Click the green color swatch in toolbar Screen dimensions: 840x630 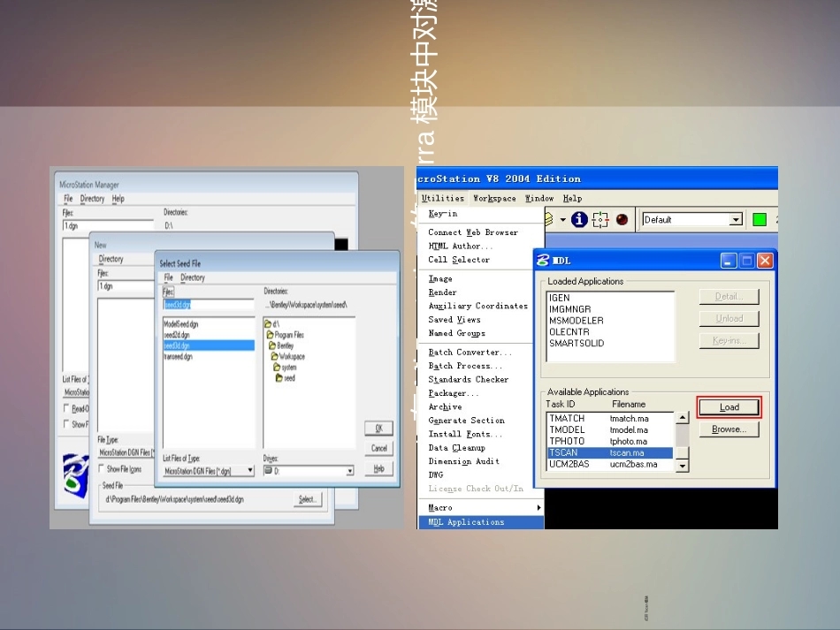click(760, 219)
